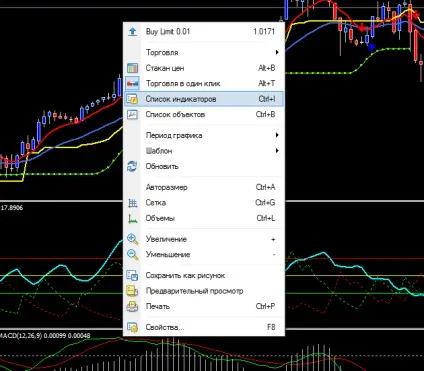Toggle Сетка grid option
This screenshot has height=371, width=424.
pyautogui.click(x=204, y=203)
